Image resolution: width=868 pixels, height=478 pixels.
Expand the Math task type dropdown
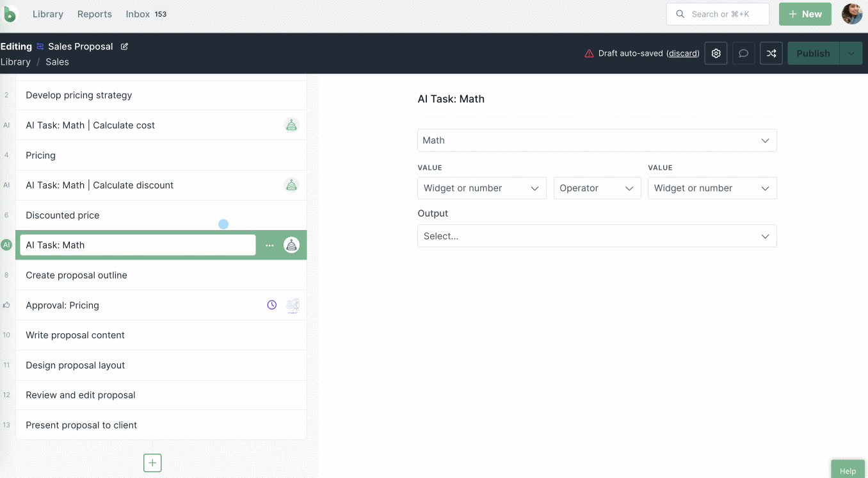click(x=597, y=140)
